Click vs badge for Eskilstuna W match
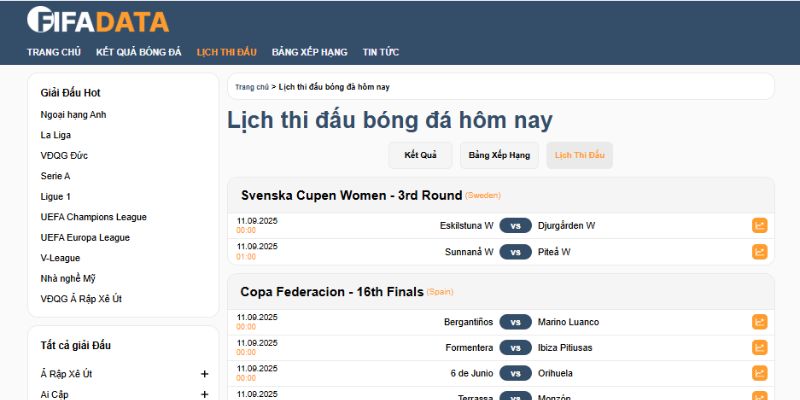Screen dimensions: 800x400 point(515,226)
